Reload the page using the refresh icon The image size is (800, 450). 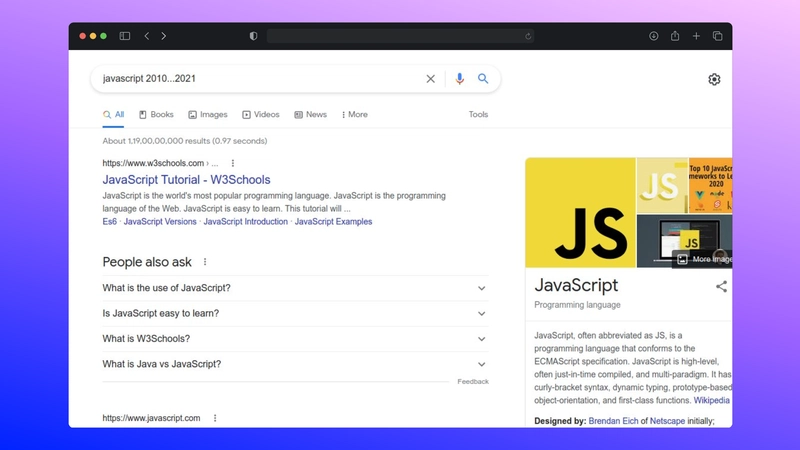point(528,36)
